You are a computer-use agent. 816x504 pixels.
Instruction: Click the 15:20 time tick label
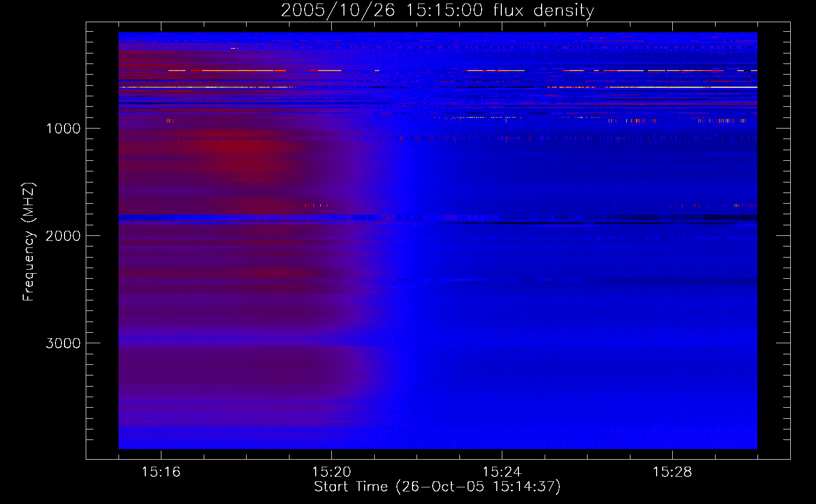tap(331, 472)
